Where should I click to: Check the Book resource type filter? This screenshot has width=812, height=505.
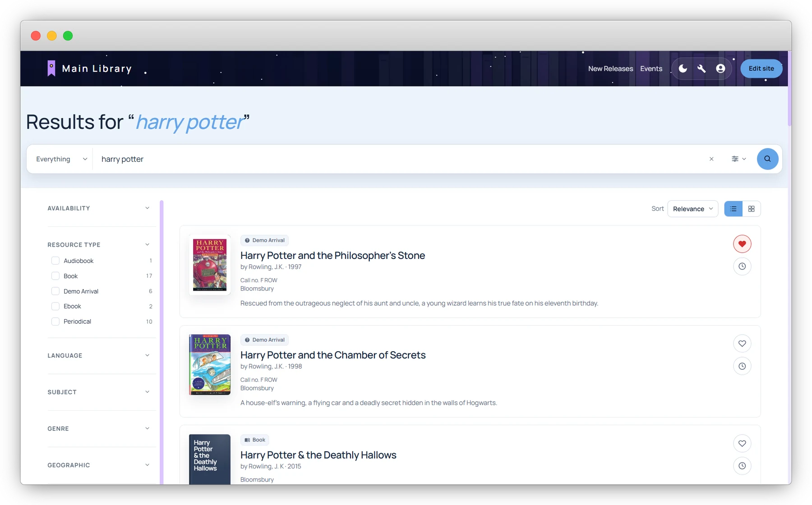(55, 276)
